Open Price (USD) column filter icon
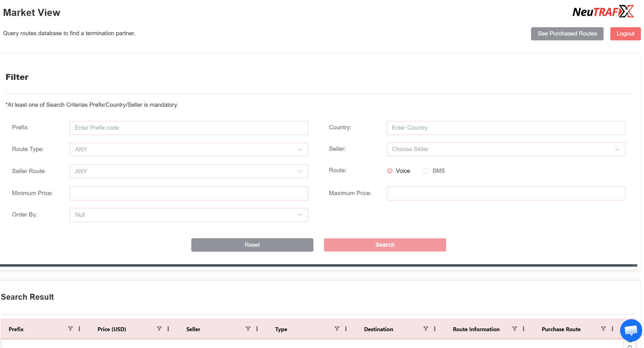 point(159,329)
